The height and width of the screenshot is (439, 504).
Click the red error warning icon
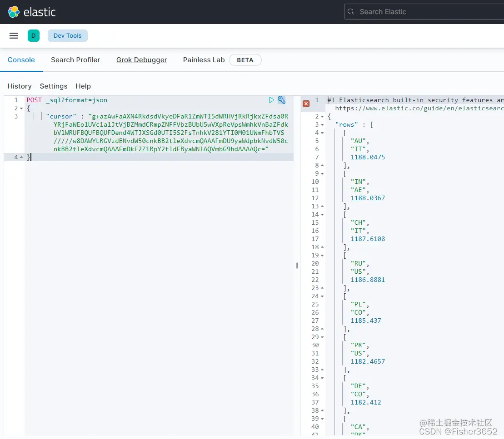[x=306, y=104]
